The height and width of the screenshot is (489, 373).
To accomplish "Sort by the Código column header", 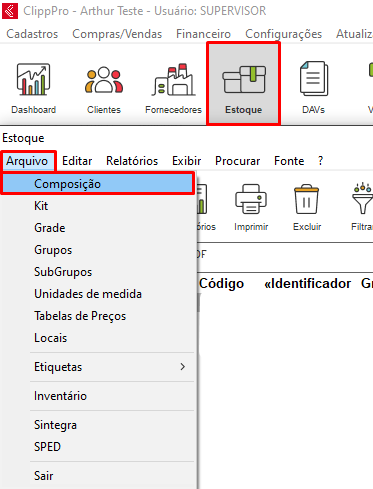I will coord(221,284).
